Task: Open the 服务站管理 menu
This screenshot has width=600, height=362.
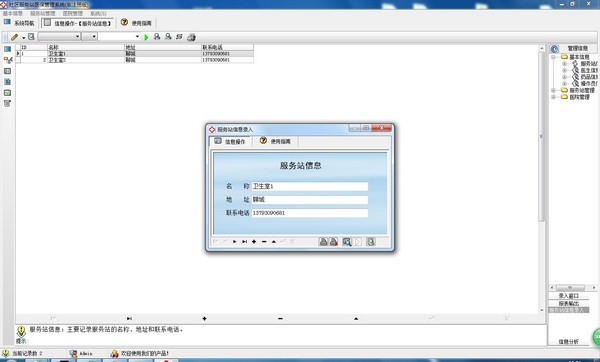Action: click(42, 13)
